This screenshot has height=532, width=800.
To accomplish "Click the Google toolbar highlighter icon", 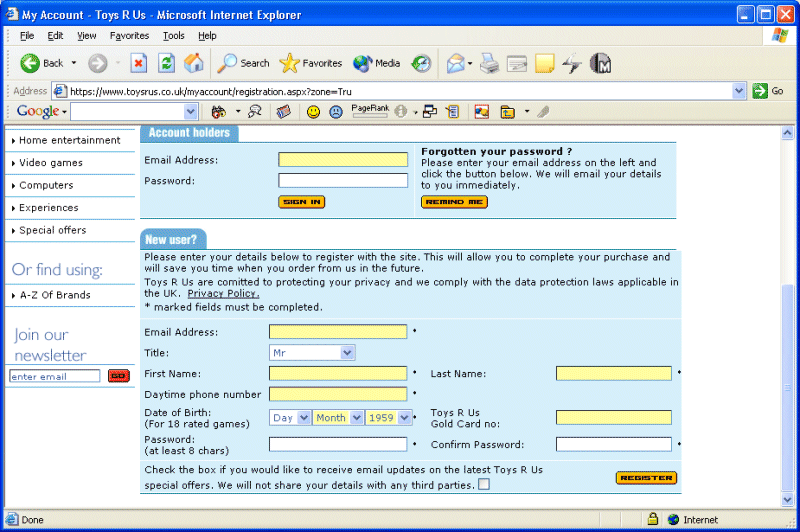I will coord(543,111).
